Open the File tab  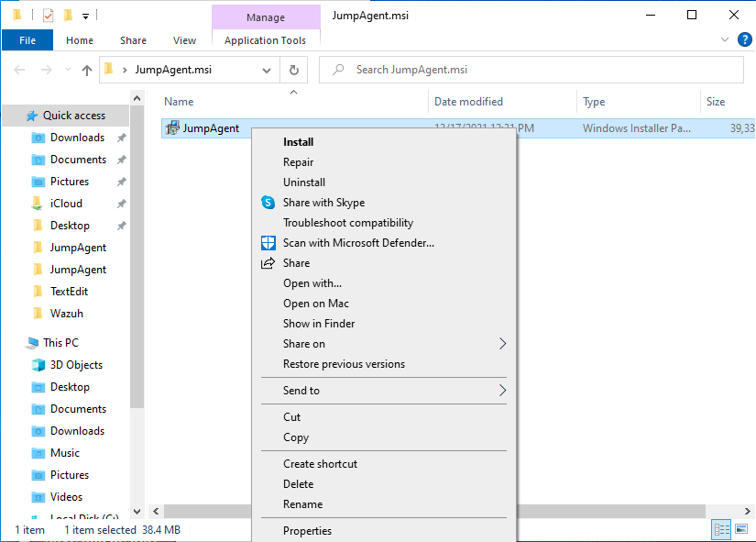click(x=27, y=40)
